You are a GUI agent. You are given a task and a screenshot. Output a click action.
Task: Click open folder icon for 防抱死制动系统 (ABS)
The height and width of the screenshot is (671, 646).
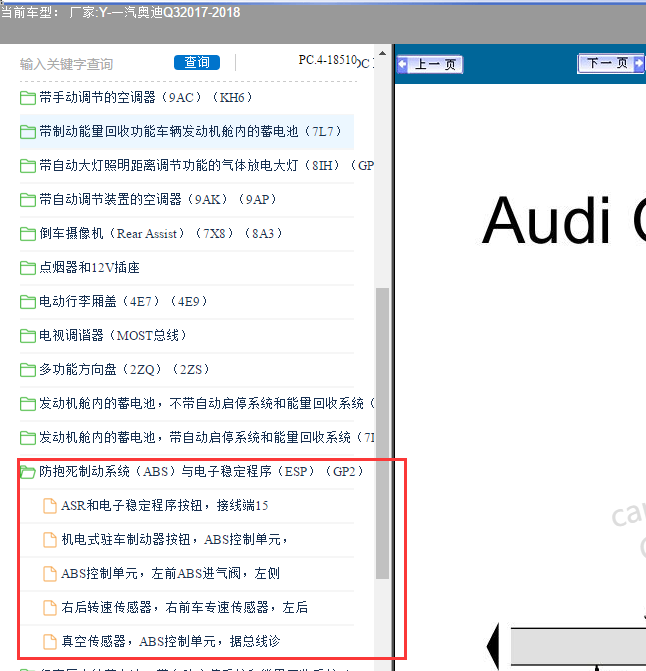tap(28, 472)
